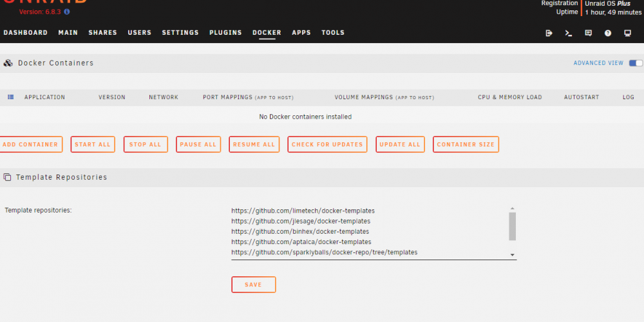Click the repositories list scroll down arrow
This screenshot has width=644, height=322.
pos(512,255)
